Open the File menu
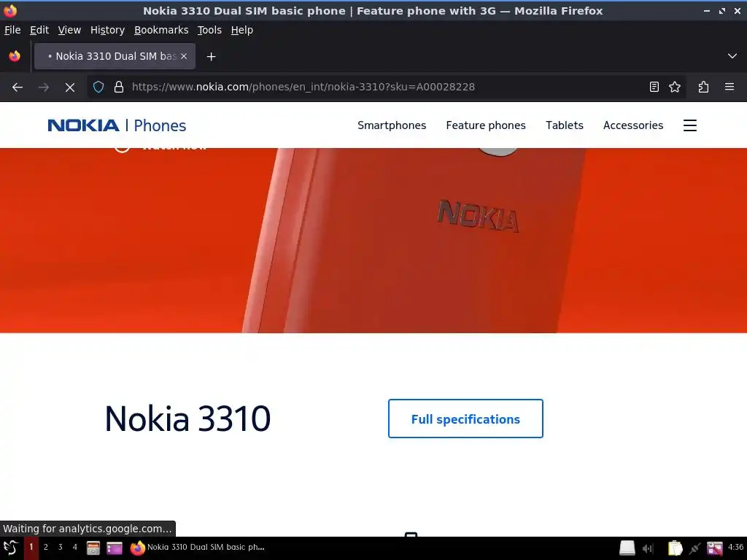The image size is (747, 560). [x=12, y=30]
